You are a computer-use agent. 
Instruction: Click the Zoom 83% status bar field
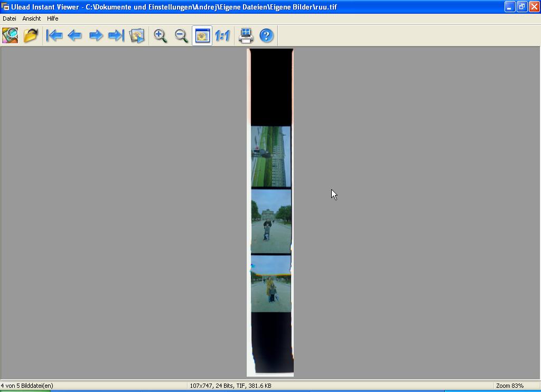pos(509,386)
